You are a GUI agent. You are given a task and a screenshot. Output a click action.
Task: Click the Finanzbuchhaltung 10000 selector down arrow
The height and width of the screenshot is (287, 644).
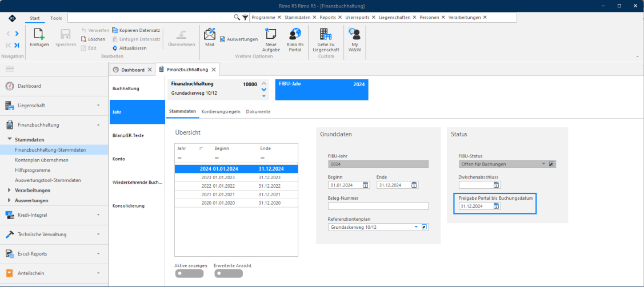tap(263, 90)
